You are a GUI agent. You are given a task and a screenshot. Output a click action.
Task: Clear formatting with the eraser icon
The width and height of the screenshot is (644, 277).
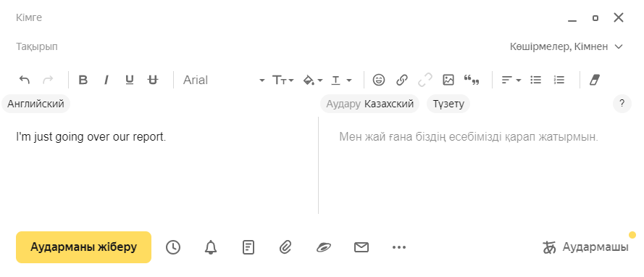[595, 80]
